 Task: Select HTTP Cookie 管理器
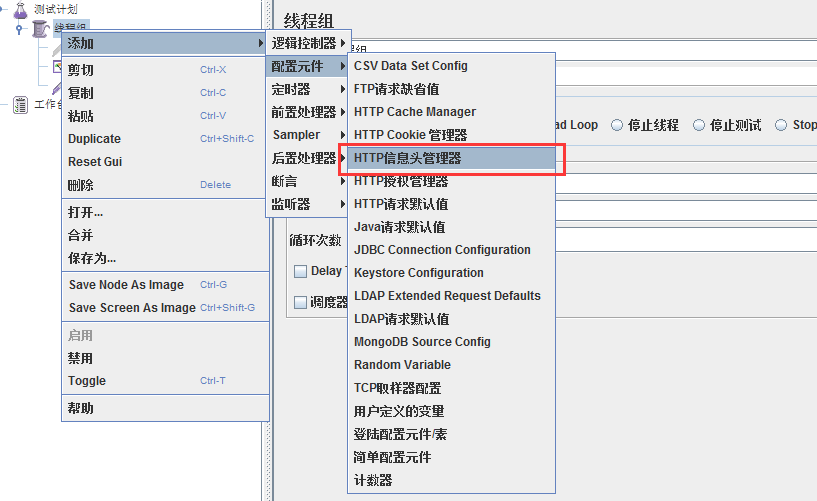click(x=451, y=135)
